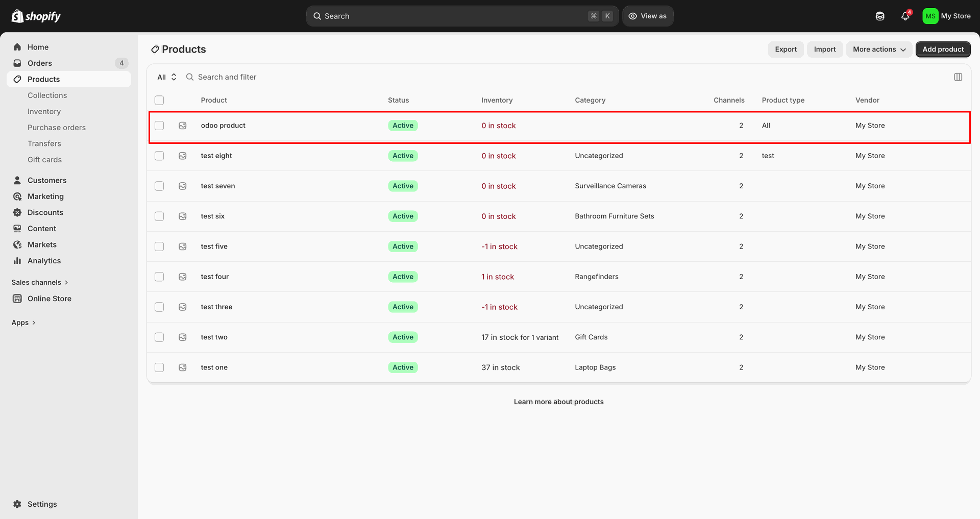Click image placeholder for test four
Viewport: 980px width, 519px height.
(x=183, y=277)
